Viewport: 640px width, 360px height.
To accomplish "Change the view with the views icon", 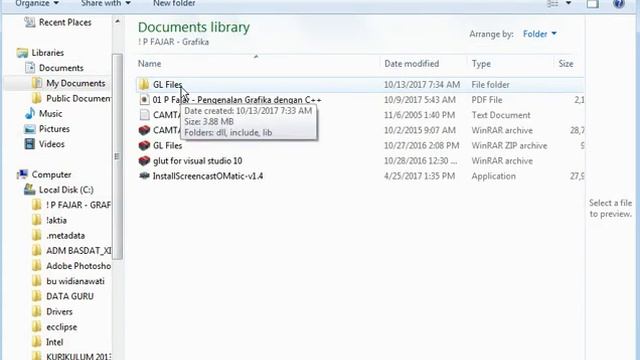I will pos(552,4).
